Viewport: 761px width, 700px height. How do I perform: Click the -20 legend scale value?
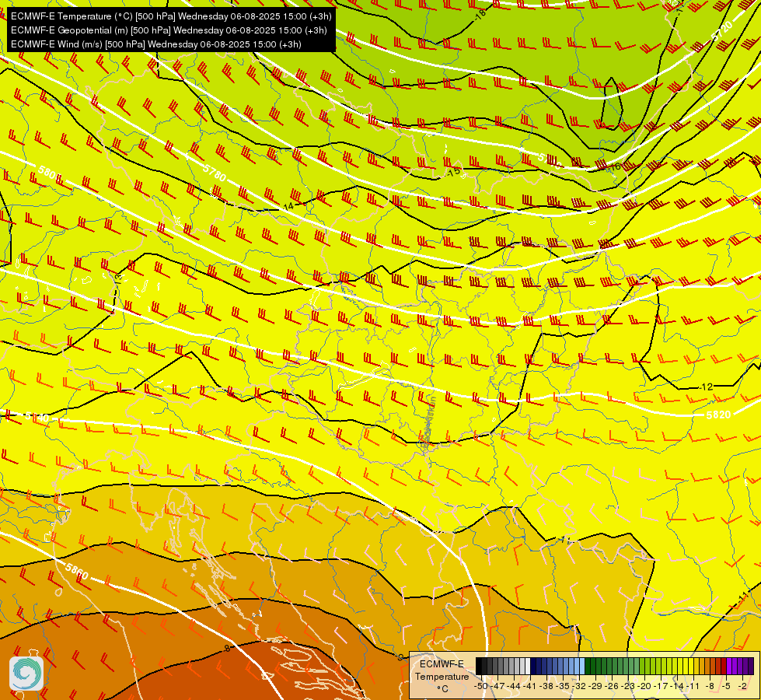pyautogui.click(x=644, y=686)
